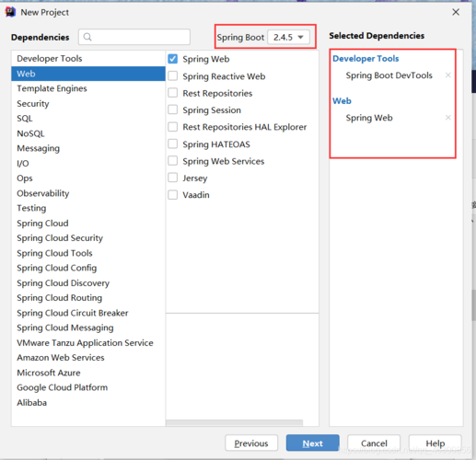Viewport: 476px width, 460px height.
Task: Select the Testing category
Action: point(88,208)
